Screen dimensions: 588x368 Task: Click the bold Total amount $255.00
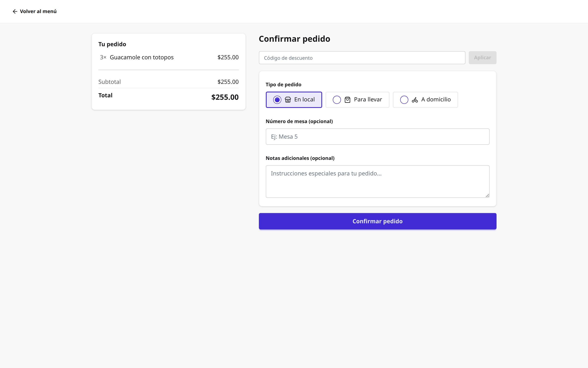(x=225, y=97)
